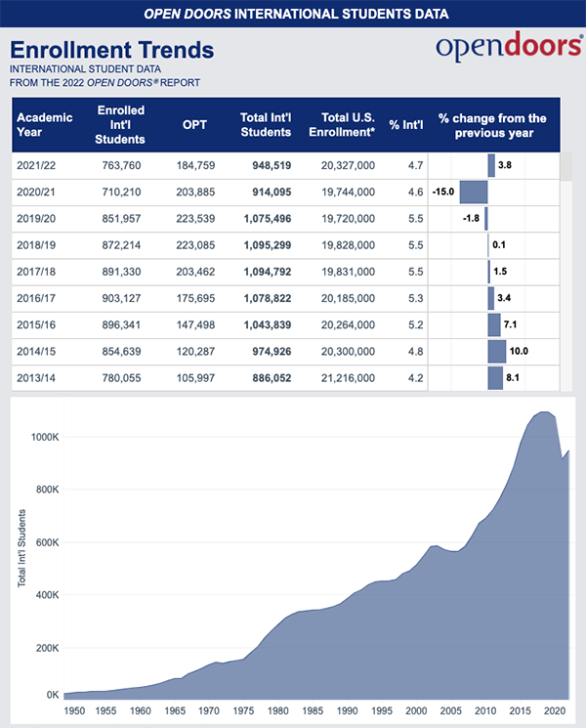The image size is (586, 728).
Task: Click the -1.8 percent change label
Action: coord(471,218)
